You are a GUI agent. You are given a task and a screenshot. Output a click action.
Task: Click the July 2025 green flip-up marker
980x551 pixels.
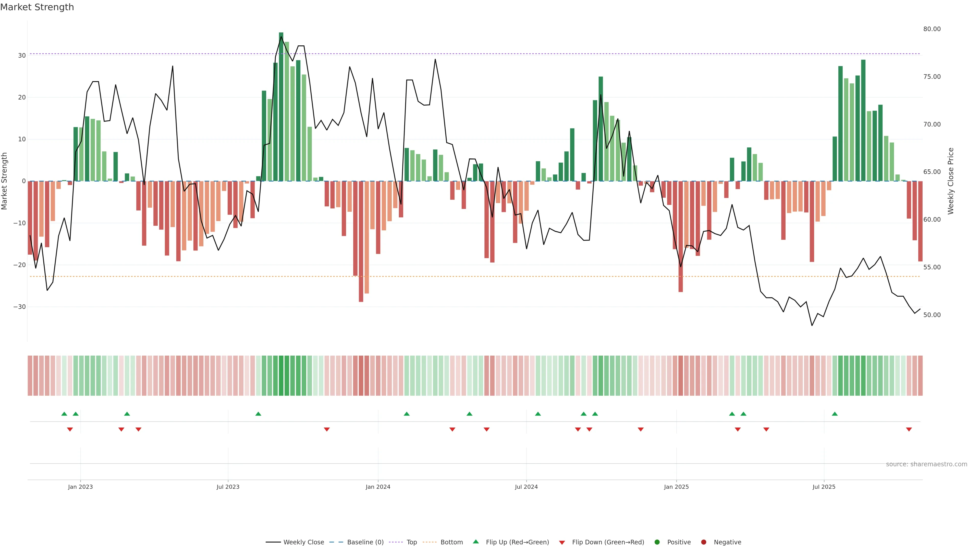coord(835,414)
